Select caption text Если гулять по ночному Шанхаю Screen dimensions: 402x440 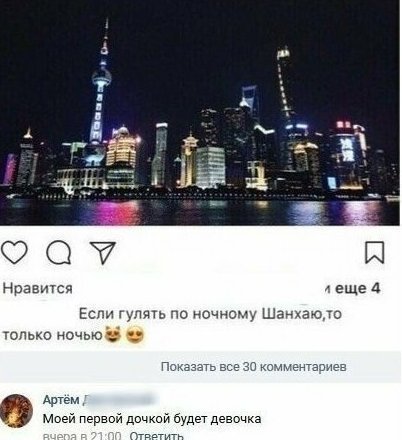[x=200, y=314]
